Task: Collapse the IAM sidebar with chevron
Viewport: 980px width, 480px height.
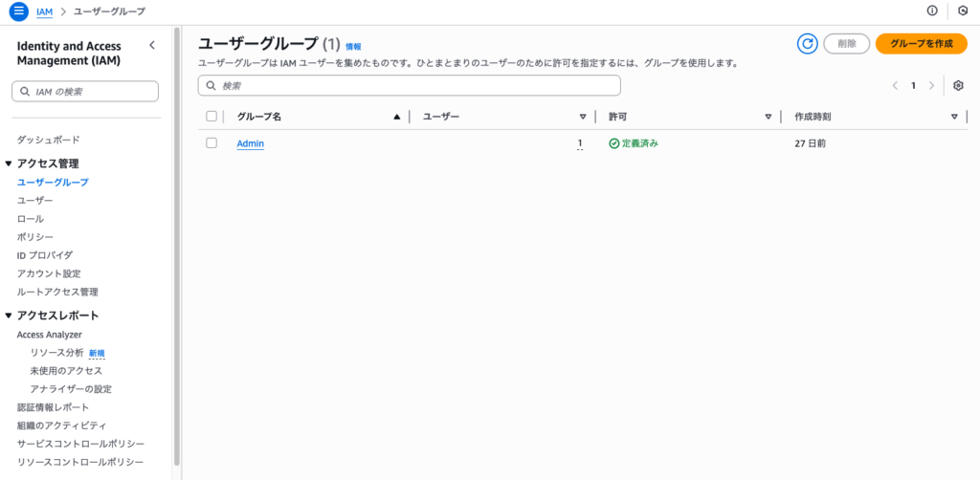Action: coord(151,46)
